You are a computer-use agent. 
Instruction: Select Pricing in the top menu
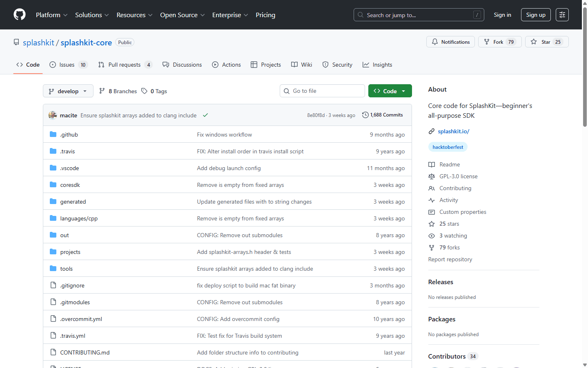coord(265,15)
